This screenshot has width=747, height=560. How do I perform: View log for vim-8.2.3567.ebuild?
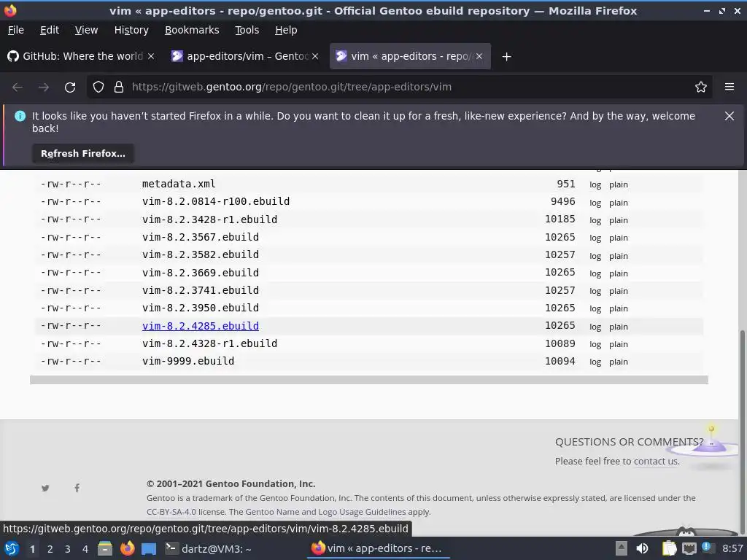pos(595,238)
